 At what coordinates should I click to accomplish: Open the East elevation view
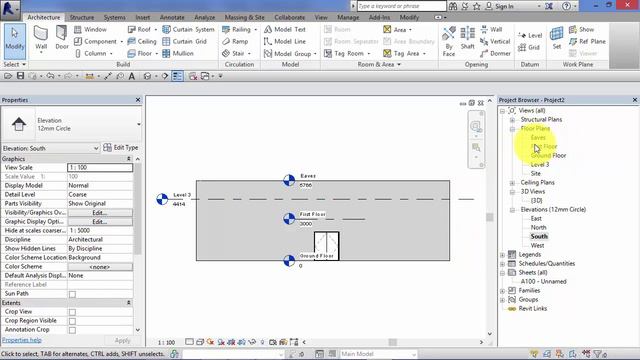coord(536,219)
